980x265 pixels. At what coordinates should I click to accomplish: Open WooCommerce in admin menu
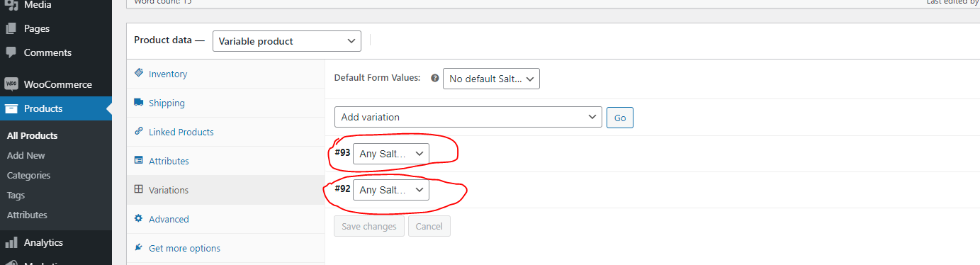pyautogui.click(x=56, y=84)
